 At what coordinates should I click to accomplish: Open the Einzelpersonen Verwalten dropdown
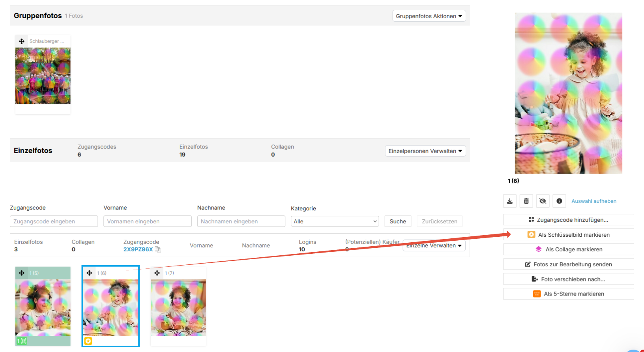425,151
